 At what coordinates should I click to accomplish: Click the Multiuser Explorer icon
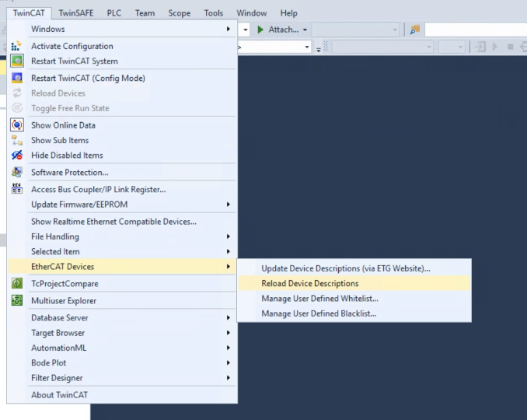click(x=17, y=300)
